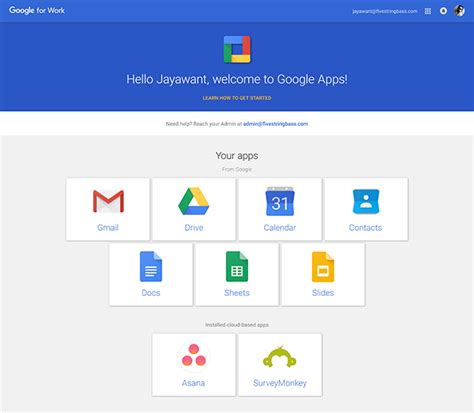Email admin@fivestringbass.com link

(x=276, y=124)
